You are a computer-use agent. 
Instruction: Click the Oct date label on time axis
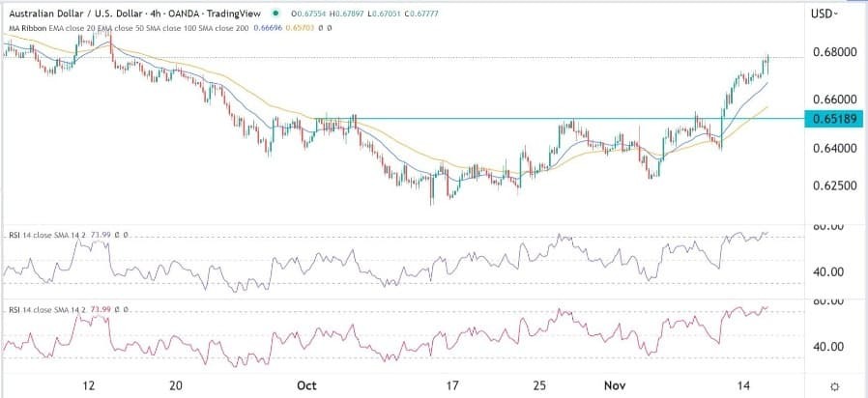306,384
